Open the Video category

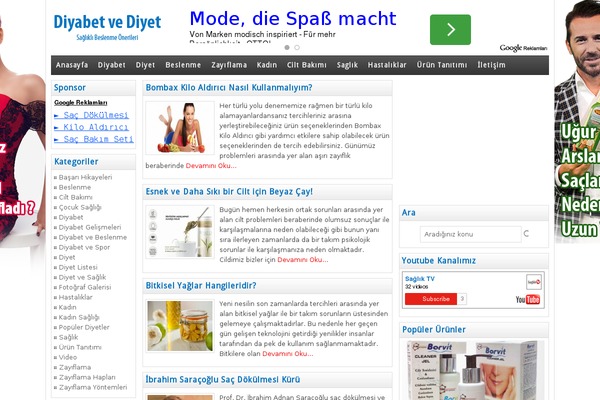(68, 357)
